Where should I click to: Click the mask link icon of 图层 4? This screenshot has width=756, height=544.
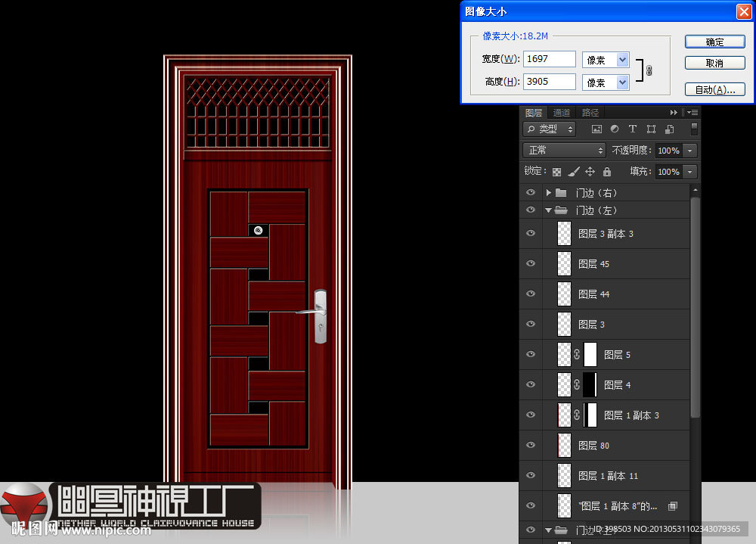pos(577,384)
